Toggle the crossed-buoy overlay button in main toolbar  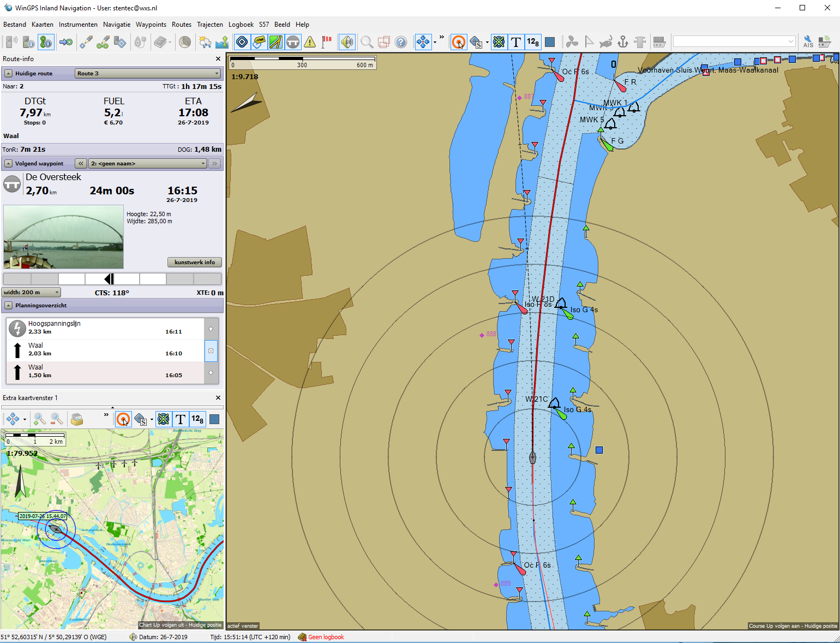499,42
